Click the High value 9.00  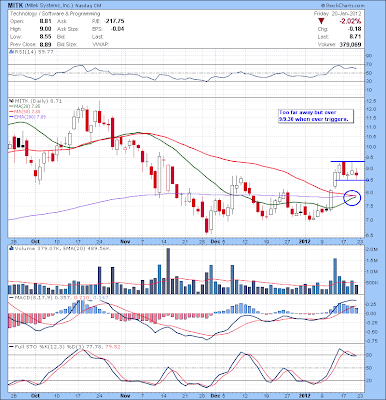(45, 29)
